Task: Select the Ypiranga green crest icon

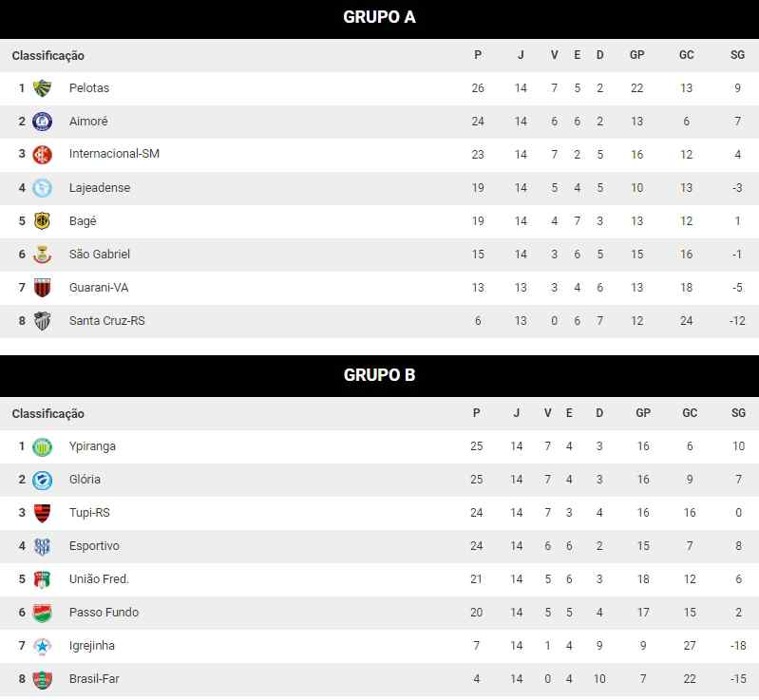Action: pyautogui.click(x=42, y=446)
